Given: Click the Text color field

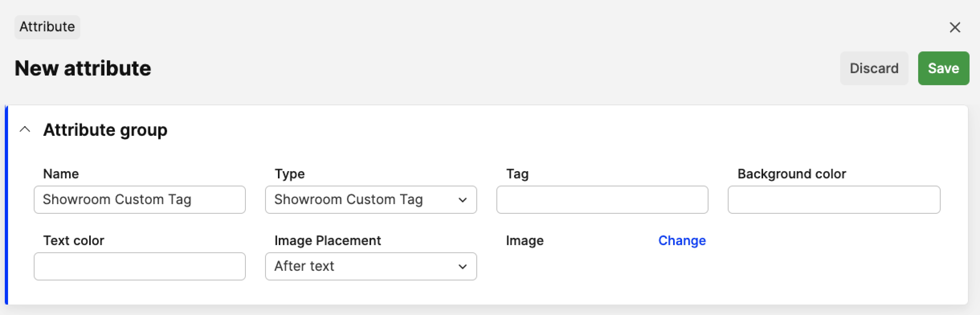Looking at the screenshot, I should point(140,266).
